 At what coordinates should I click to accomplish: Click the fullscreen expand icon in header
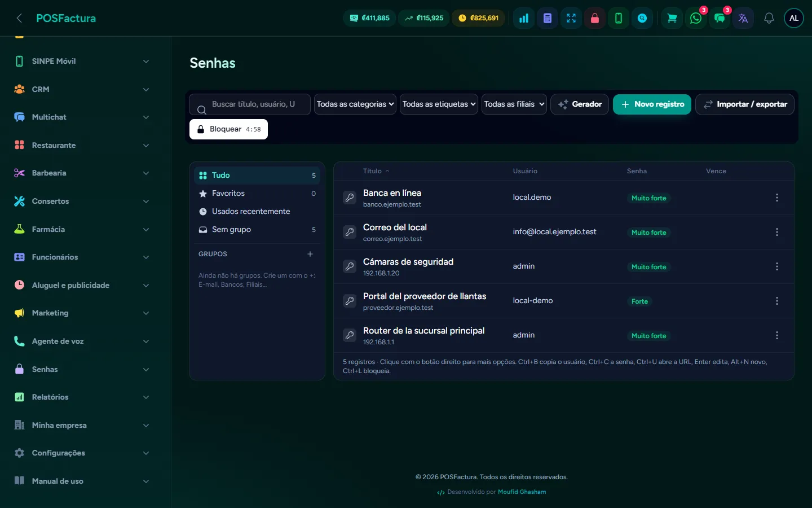tap(571, 18)
